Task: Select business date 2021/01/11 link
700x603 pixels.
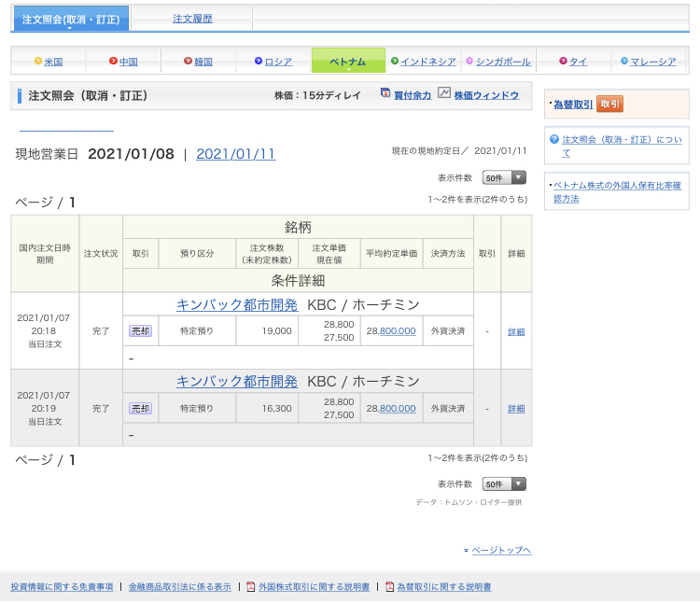Action: pyautogui.click(x=236, y=154)
